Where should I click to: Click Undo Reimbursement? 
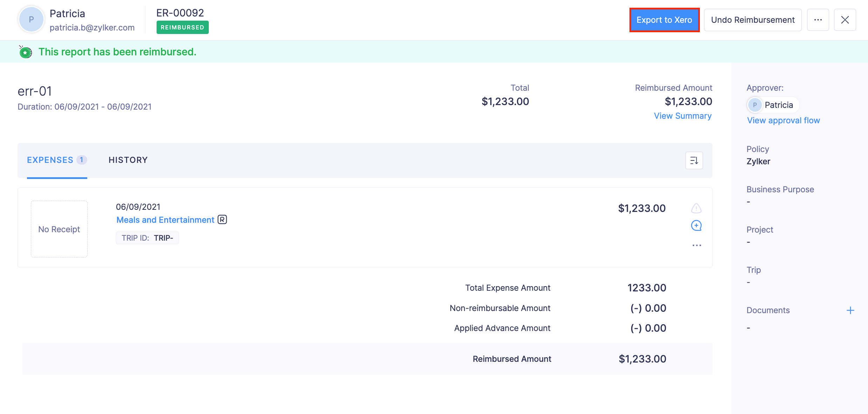click(752, 20)
